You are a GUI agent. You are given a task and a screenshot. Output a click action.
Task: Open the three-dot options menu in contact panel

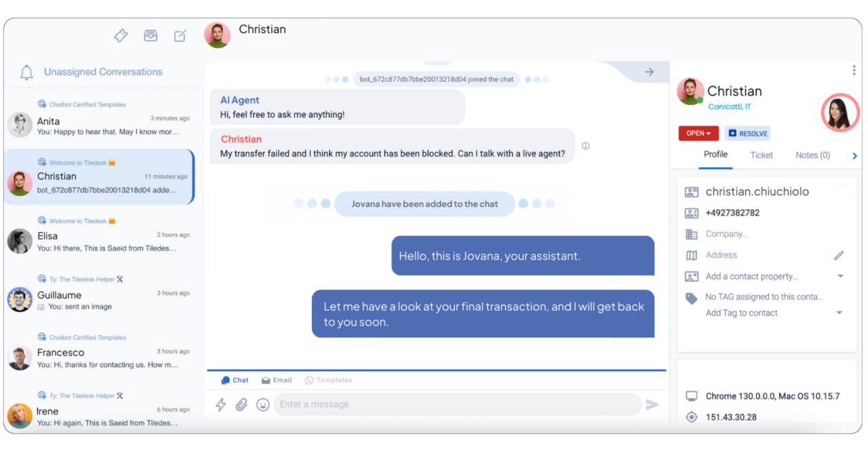pos(854,71)
